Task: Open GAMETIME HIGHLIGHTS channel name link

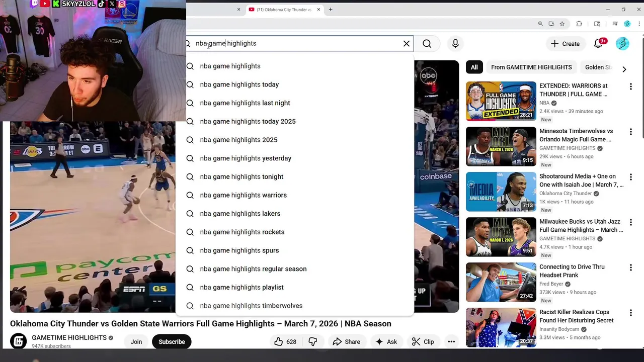Action: point(69,338)
